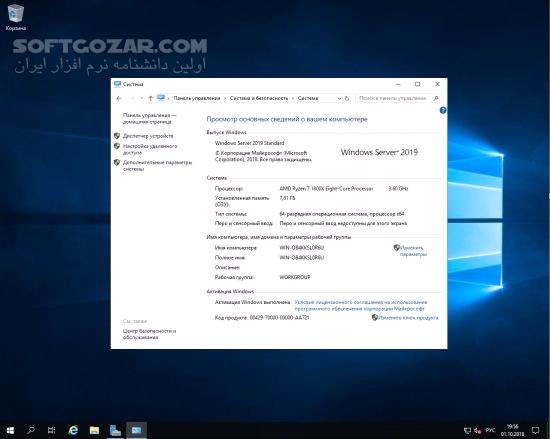
Task: Open File Explorer from taskbar
Action: (94, 430)
